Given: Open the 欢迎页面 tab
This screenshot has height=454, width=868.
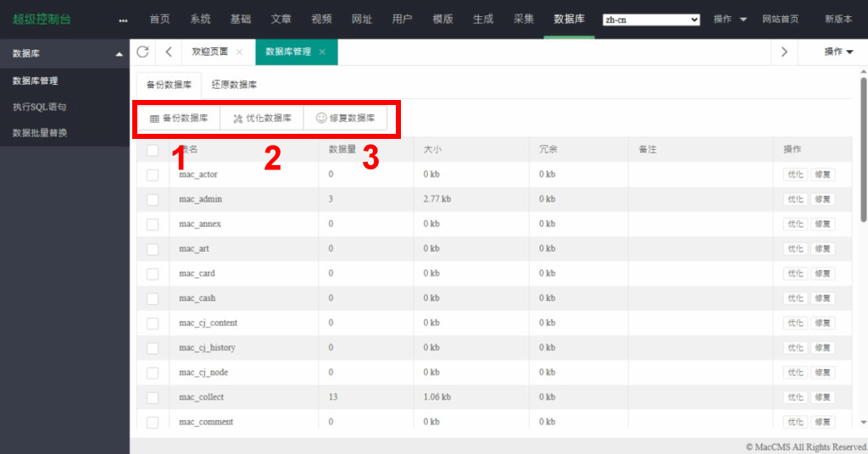Looking at the screenshot, I should tap(210, 52).
